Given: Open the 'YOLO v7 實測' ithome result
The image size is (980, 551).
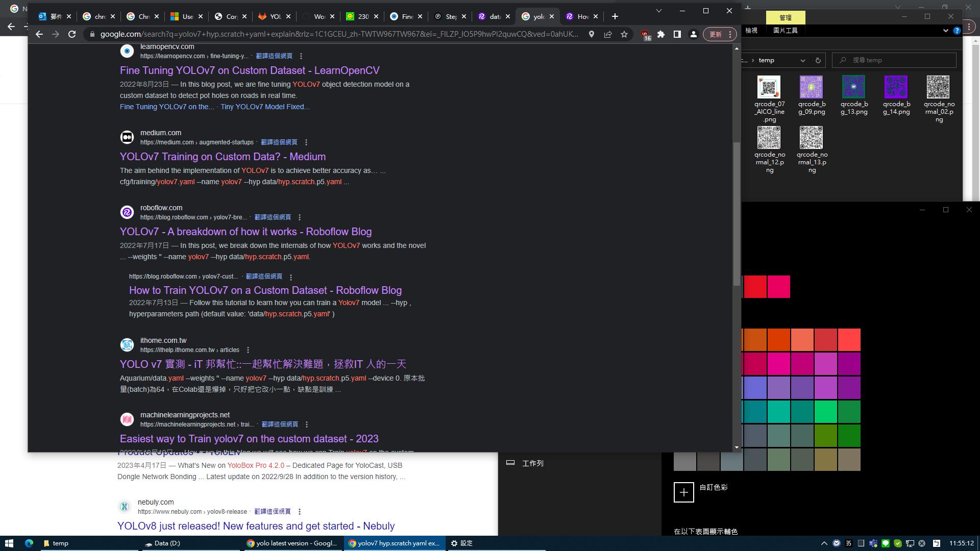Looking at the screenshot, I should [x=263, y=364].
